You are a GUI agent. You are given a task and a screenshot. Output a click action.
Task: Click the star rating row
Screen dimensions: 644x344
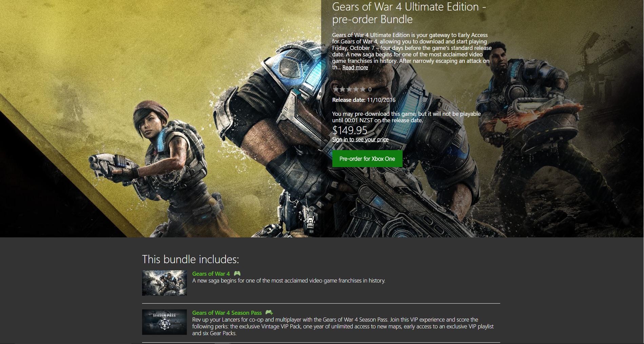349,89
